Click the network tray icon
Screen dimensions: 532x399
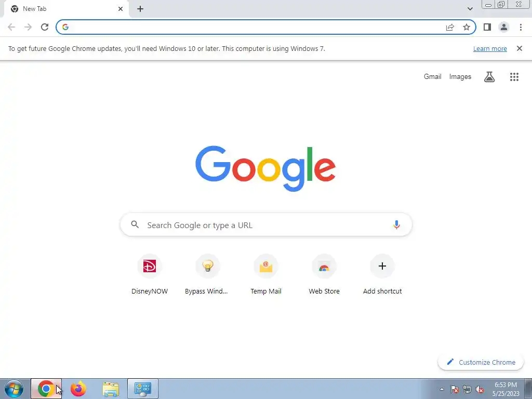[x=467, y=389]
